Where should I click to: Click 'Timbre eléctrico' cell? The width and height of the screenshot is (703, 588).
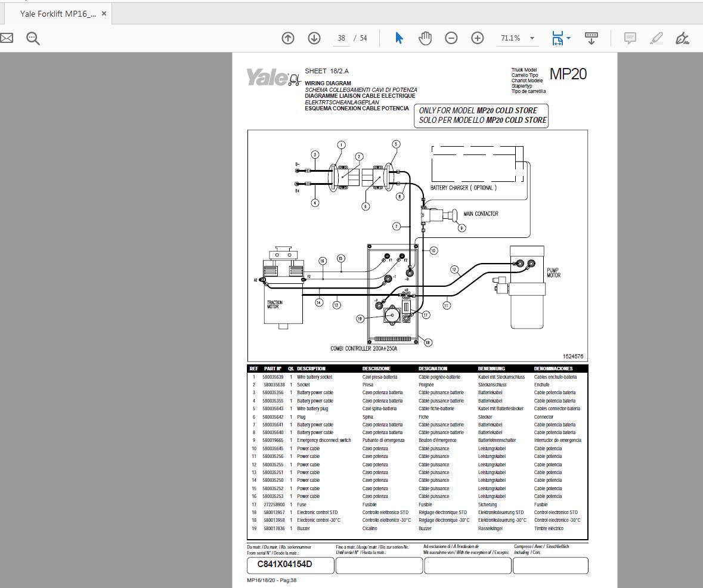tap(549, 528)
